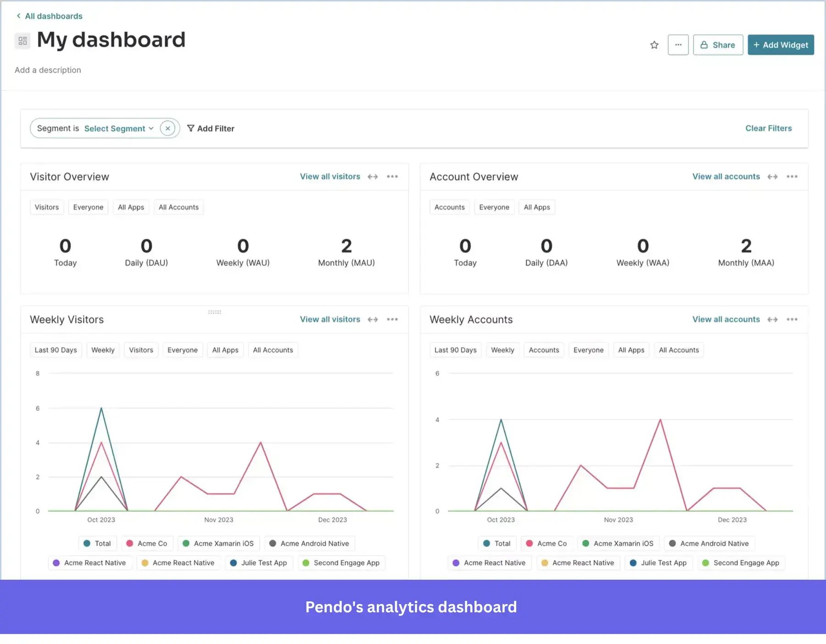Viewport: 826px width, 644px height.
Task: Click the Add a description field
Action: [48, 70]
